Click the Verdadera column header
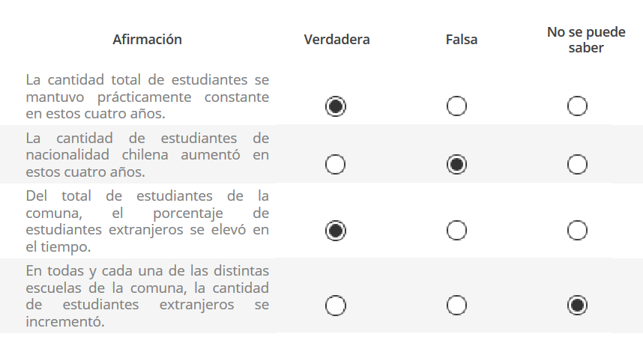The height and width of the screenshot is (364, 643). [x=336, y=40]
